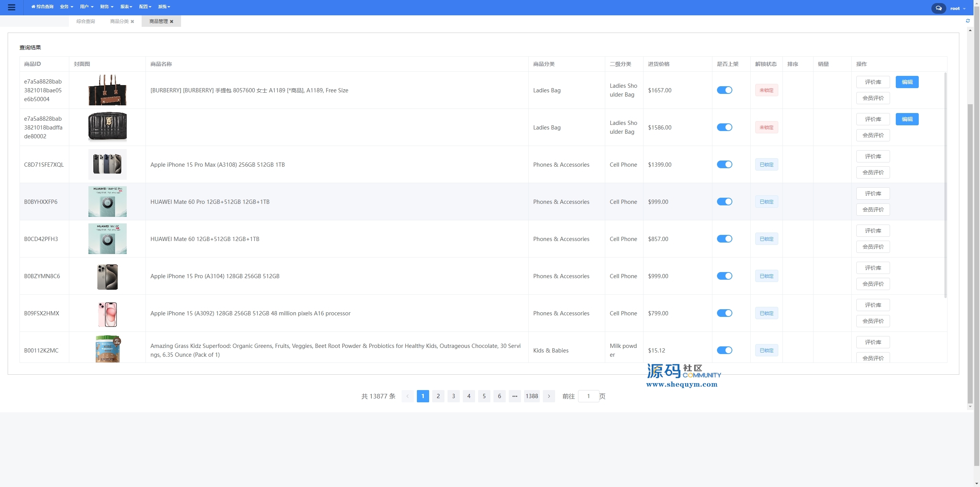Click the refresh icon at top right
The width and height of the screenshot is (980, 487).
point(968,21)
